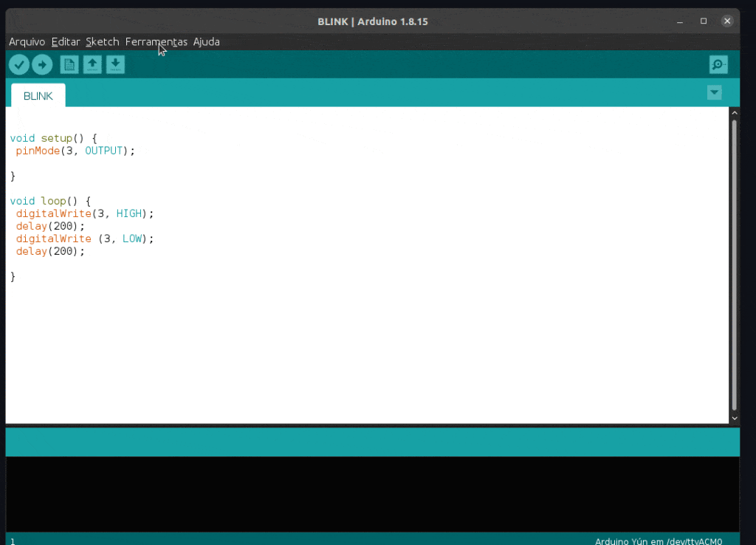
Task: Save the sketch with the Save icon
Action: (115, 64)
